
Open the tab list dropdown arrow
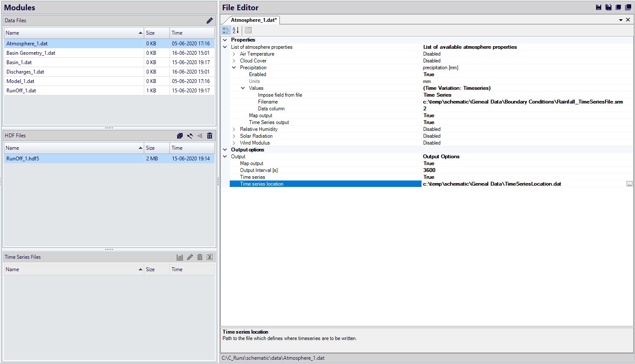click(621, 20)
